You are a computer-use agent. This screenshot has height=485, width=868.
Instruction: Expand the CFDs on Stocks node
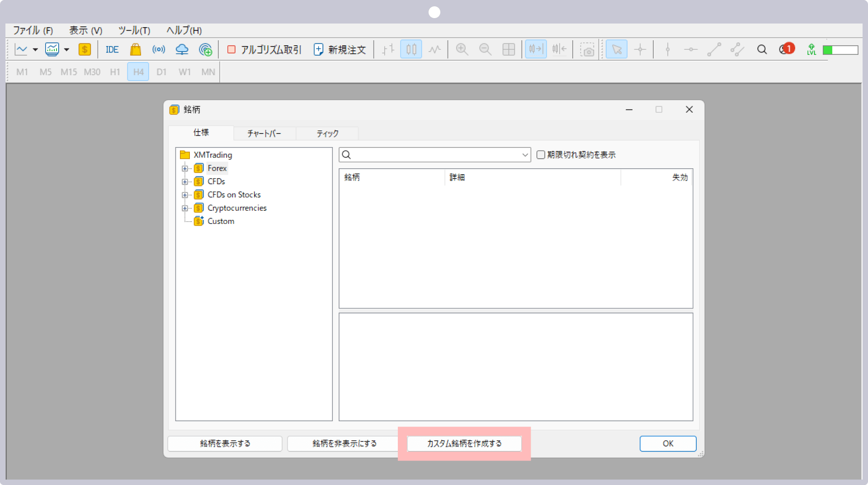[185, 195]
